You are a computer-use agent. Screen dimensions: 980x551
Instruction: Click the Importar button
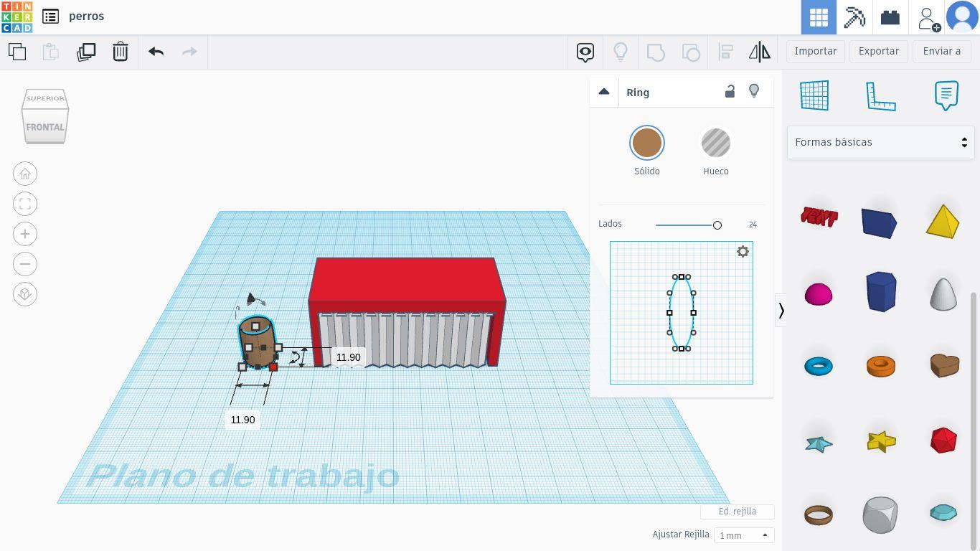point(816,51)
